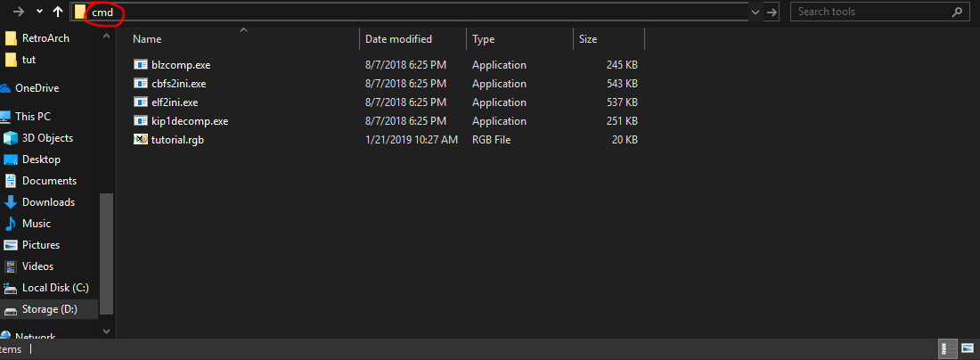Open the recent locations dropdown arrow
This screenshot has width=980, height=360.
pyautogui.click(x=38, y=12)
